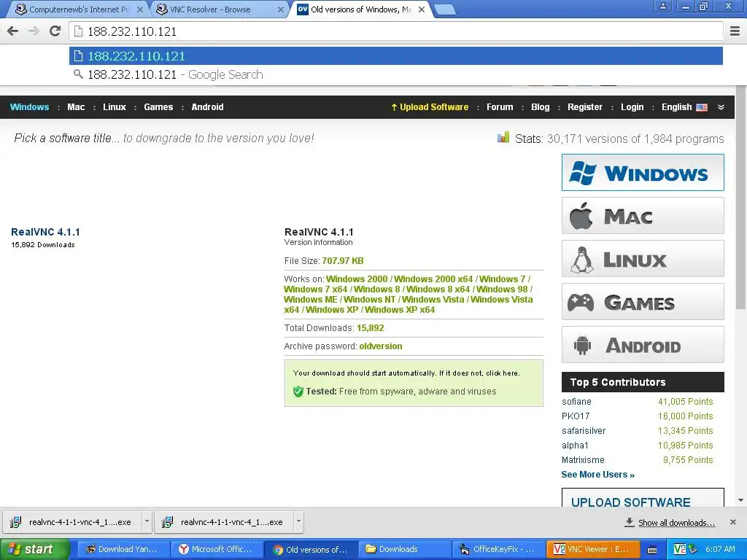Close the Computernewb's Internet tab

click(x=139, y=9)
